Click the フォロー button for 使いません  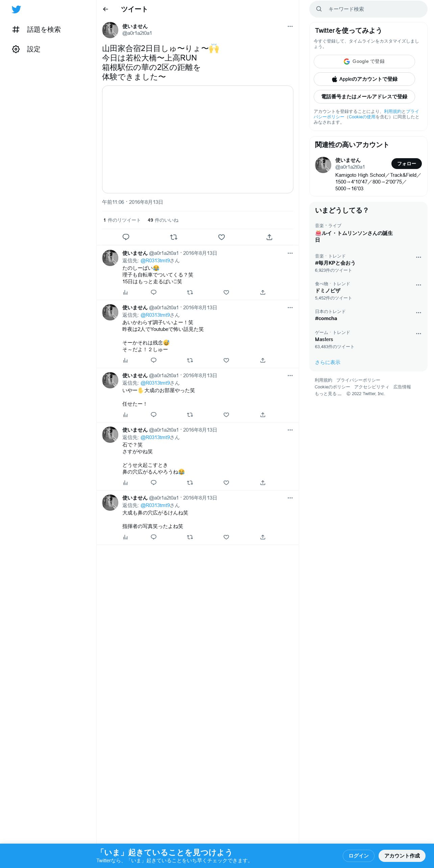406,164
